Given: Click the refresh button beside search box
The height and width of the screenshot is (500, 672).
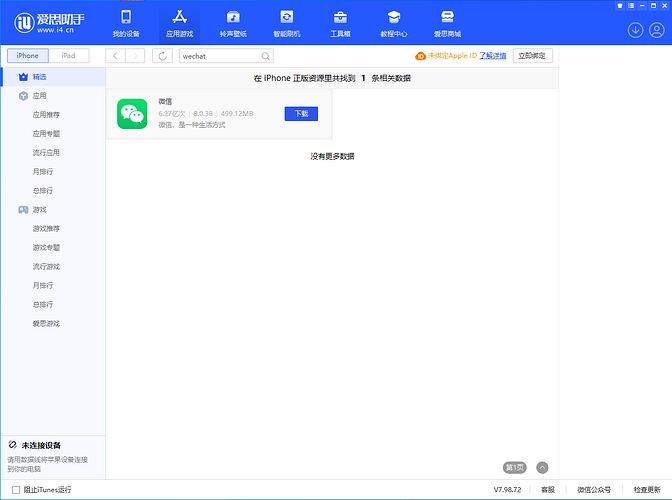Looking at the screenshot, I should click(x=162, y=57).
